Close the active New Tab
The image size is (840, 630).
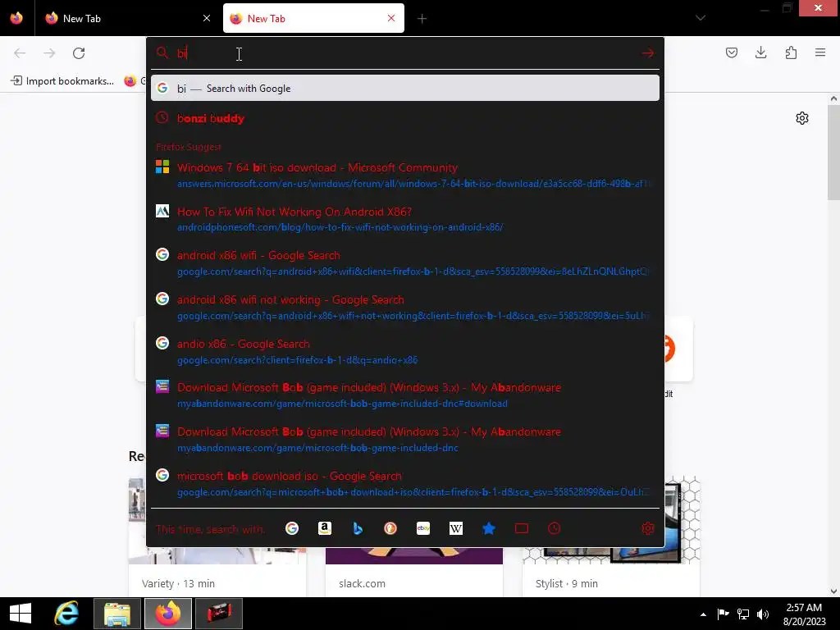pyautogui.click(x=391, y=18)
